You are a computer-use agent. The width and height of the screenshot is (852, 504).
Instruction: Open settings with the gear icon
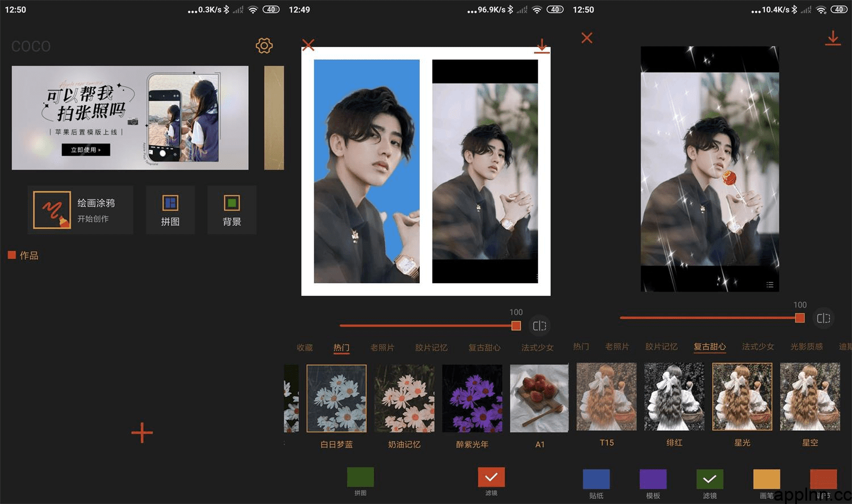click(x=264, y=46)
